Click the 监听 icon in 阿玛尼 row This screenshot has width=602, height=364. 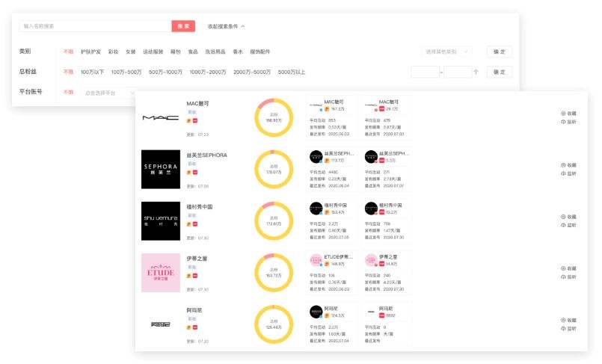[563, 329]
